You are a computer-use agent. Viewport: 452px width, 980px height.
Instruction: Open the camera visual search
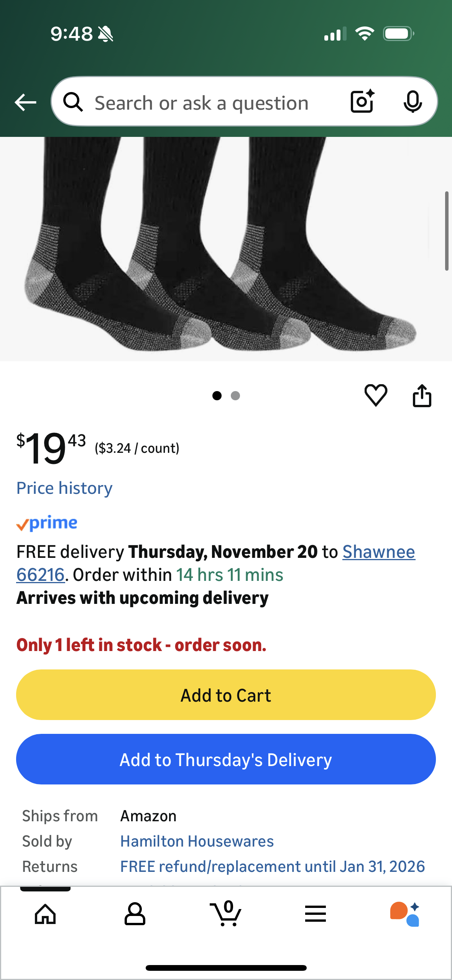[x=361, y=102]
